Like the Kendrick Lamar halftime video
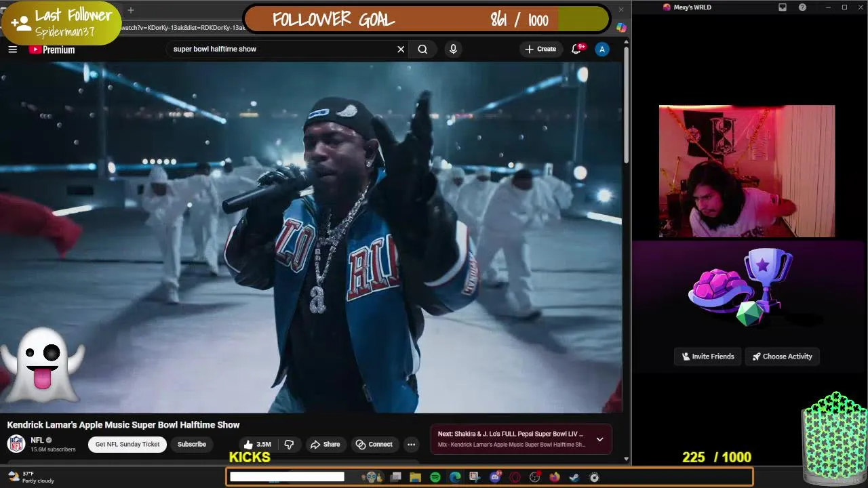868x488 pixels. tap(256, 445)
